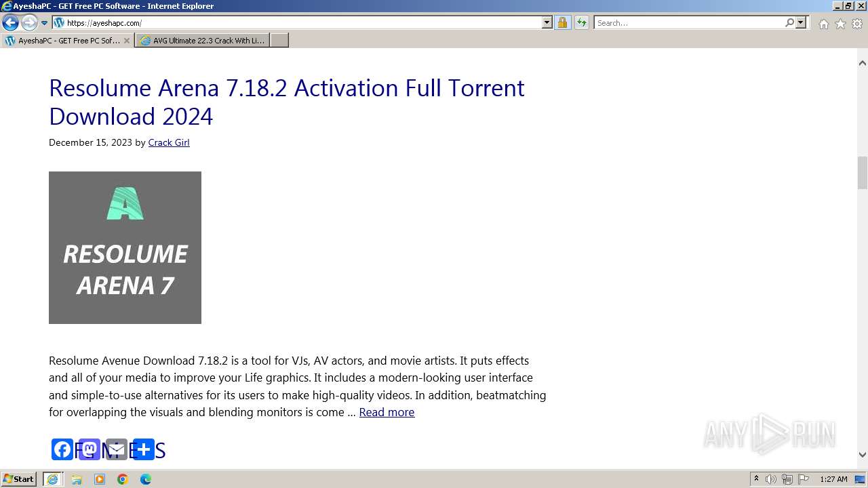Click the magnifier search icon
The height and width of the screenshot is (488, 868).
(789, 23)
